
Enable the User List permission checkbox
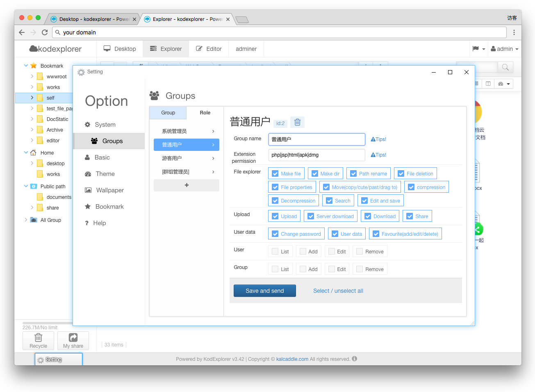coord(275,251)
